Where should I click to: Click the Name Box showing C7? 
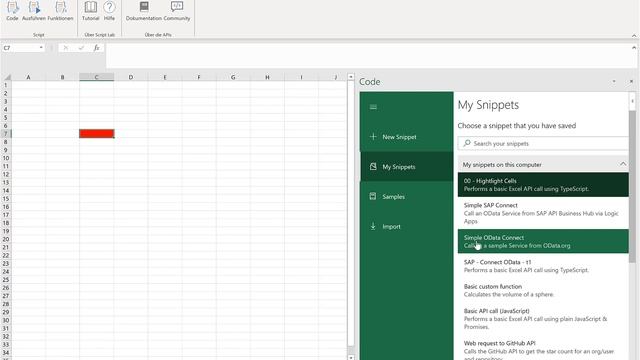pyautogui.click(x=20, y=48)
